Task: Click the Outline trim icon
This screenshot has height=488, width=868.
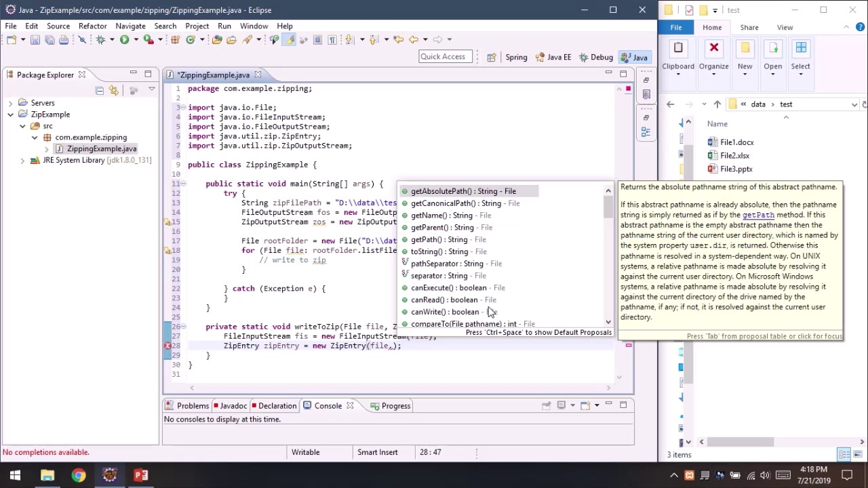Action: coord(646,132)
